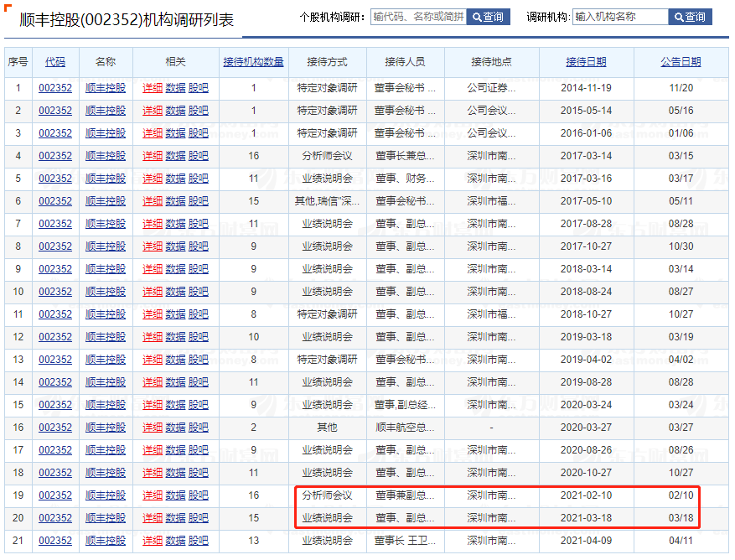Screen dimensions: 735x560
Task: Open 股吧 link in row 18
Action: [x=199, y=473]
